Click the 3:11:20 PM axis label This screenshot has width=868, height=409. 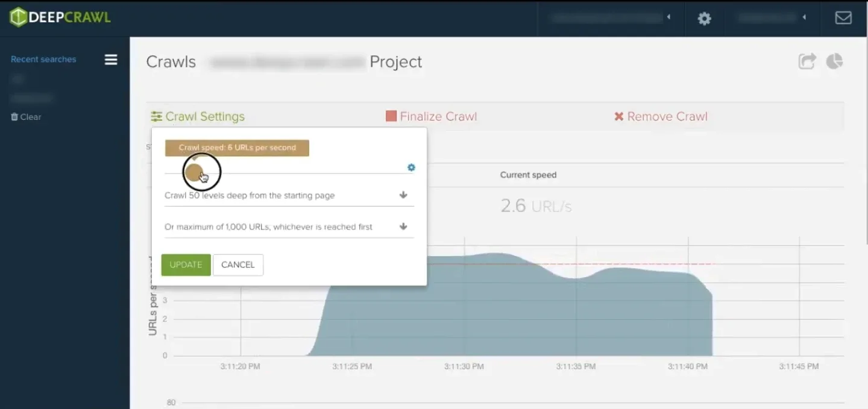(241, 366)
